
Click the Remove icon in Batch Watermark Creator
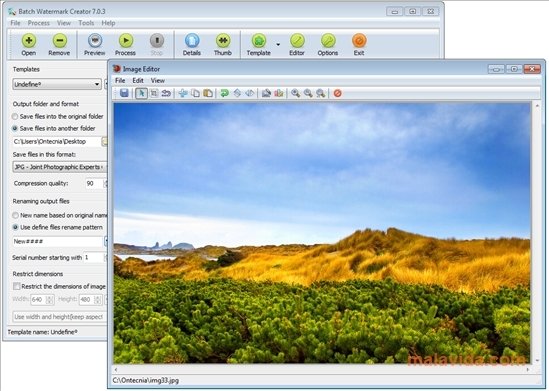click(x=60, y=41)
